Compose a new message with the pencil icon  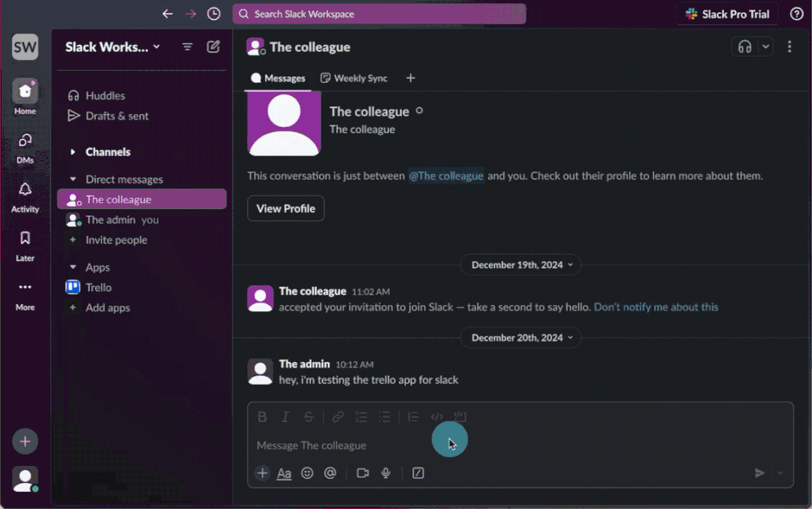(213, 47)
